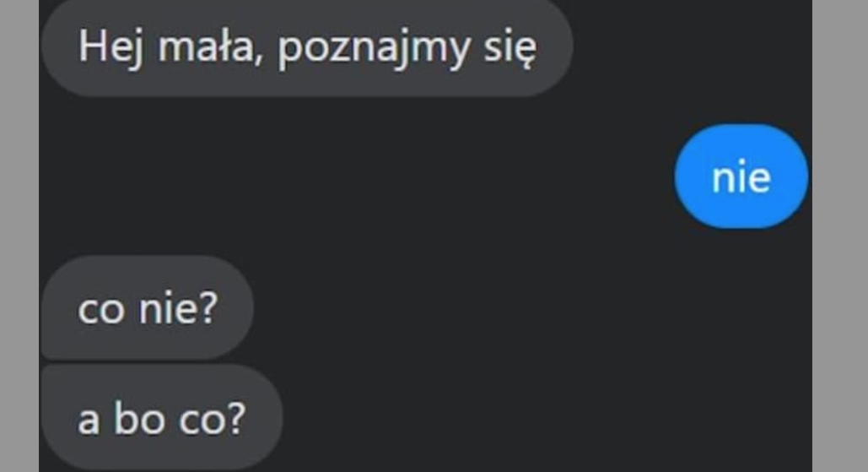Viewport: 868px width, 472px height.
Task: Click the word "nie?" in "co nie?" bubble
Action: (178, 307)
